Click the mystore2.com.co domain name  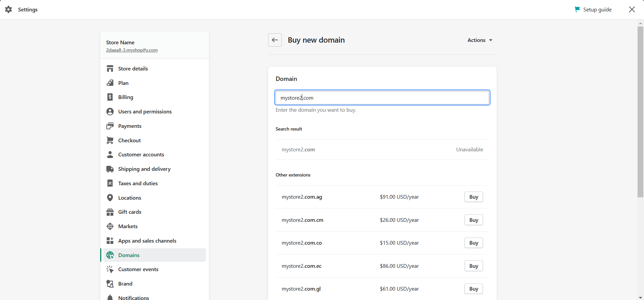(x=302, y=243)
